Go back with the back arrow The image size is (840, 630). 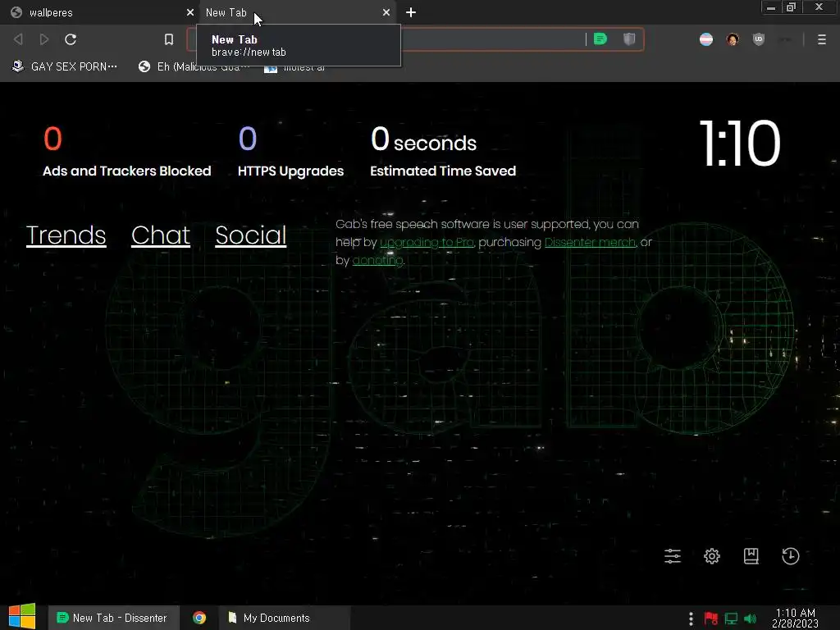[18, 39]
